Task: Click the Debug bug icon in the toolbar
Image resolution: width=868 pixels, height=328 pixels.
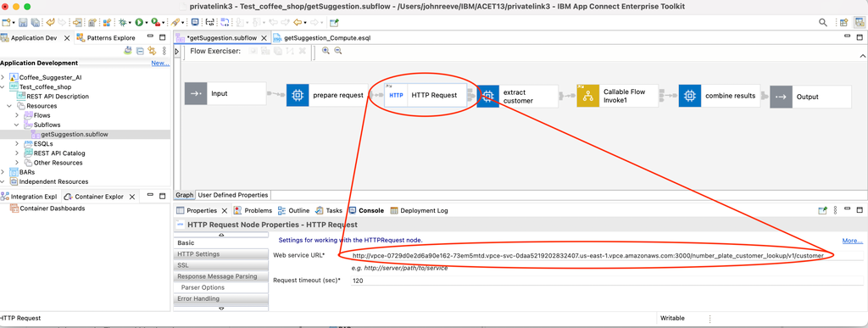Action: coord(122,23)
